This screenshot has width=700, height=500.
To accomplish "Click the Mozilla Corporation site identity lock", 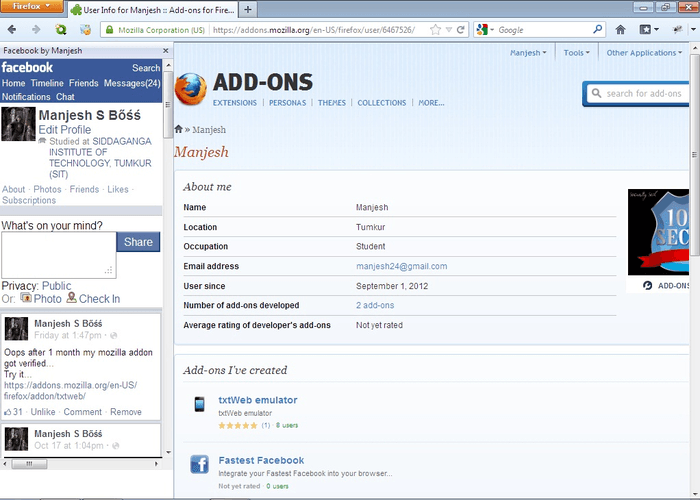I will pos(155,30).
